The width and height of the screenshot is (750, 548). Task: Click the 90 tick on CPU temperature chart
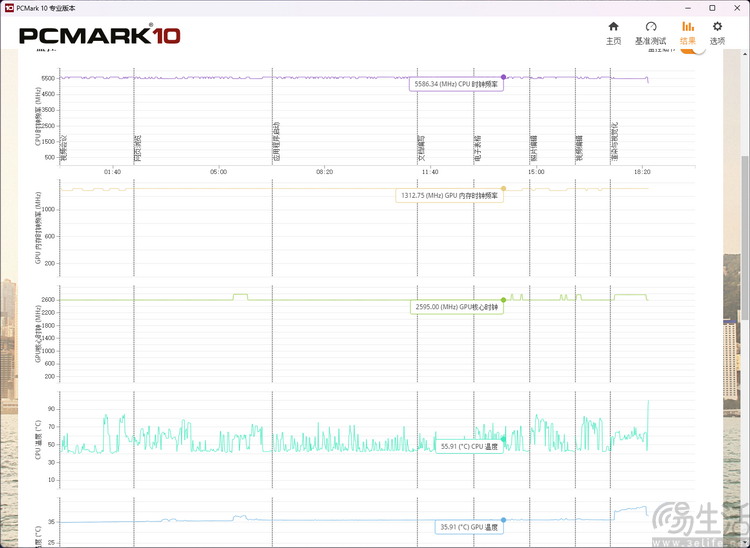[x=51, y=409]
